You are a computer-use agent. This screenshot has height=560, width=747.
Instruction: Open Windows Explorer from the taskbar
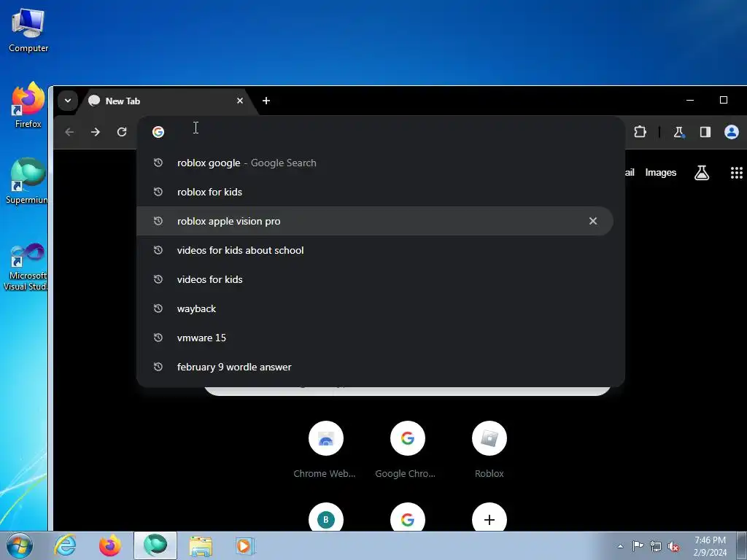[x=201, y=545]
